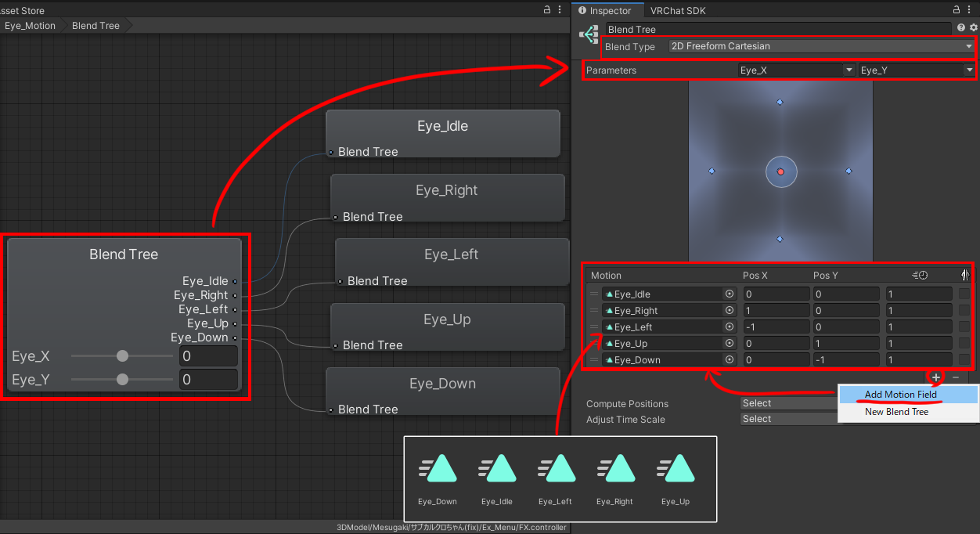Open the Eye_X parameter dropdown
This screenshot has width=980, height=534.
[x=796, y=70]
